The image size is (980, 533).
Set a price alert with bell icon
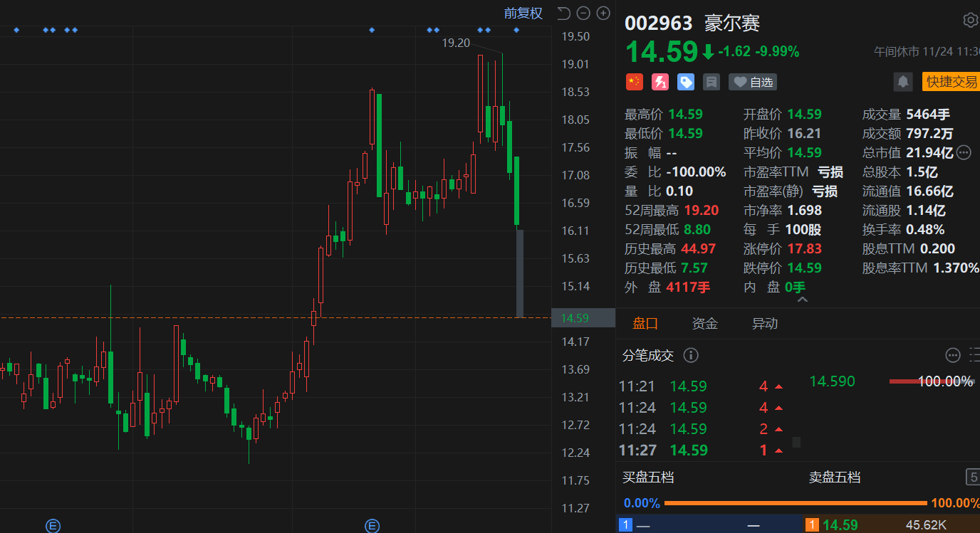903,82
